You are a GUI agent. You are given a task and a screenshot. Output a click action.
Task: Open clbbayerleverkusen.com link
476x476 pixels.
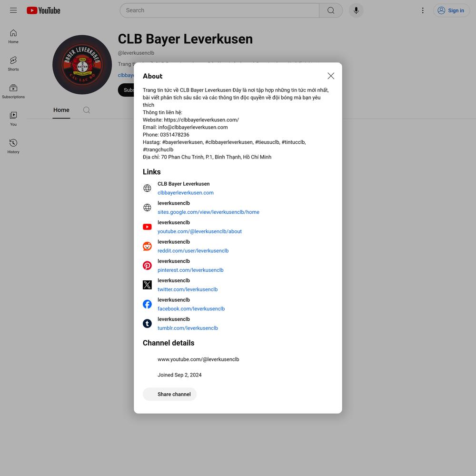[186, 193]
